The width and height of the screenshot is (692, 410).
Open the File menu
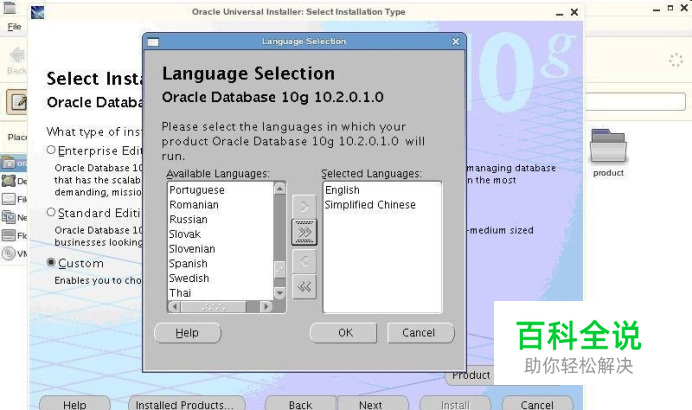coord(14,27)
